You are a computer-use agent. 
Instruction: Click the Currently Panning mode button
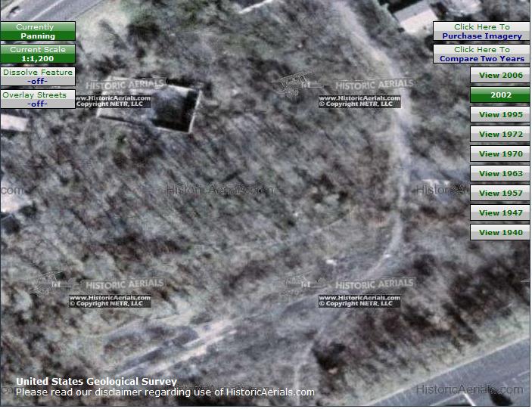(x=38, y=31)
